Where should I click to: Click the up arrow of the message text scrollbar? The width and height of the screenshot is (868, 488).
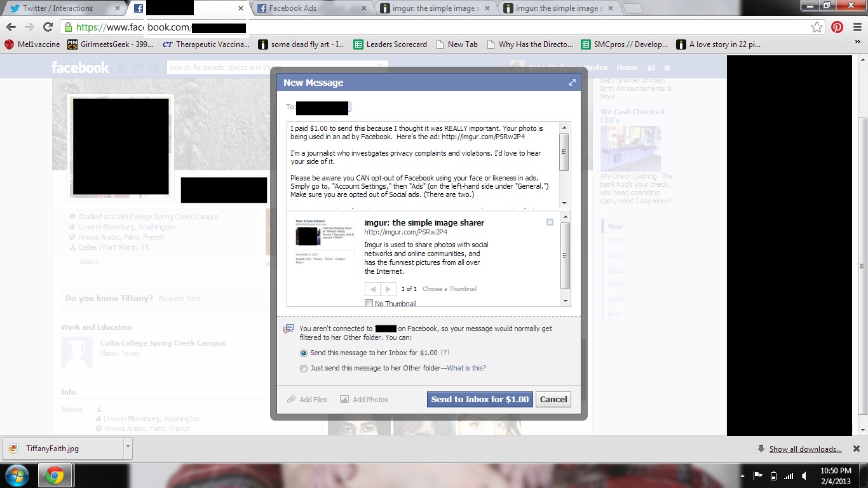564,127
